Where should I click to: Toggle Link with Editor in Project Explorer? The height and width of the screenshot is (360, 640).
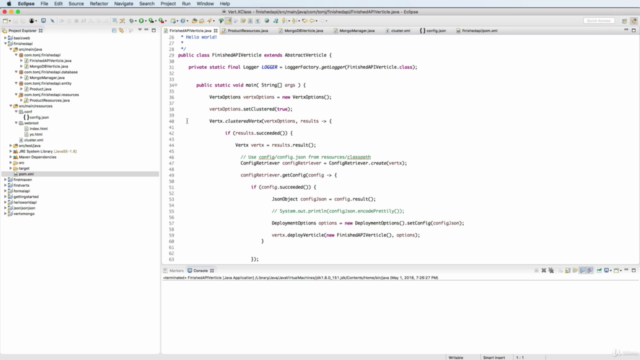[x=121, y=31]
